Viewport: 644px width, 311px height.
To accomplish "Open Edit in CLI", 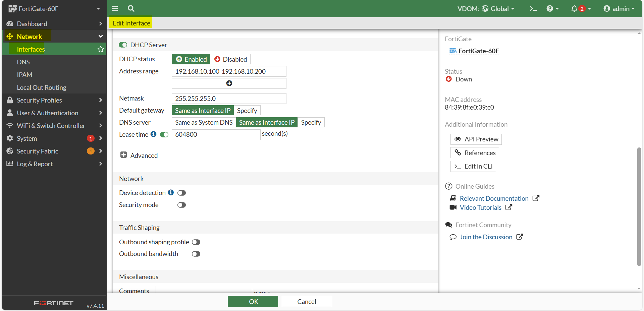I will (473, 166).
